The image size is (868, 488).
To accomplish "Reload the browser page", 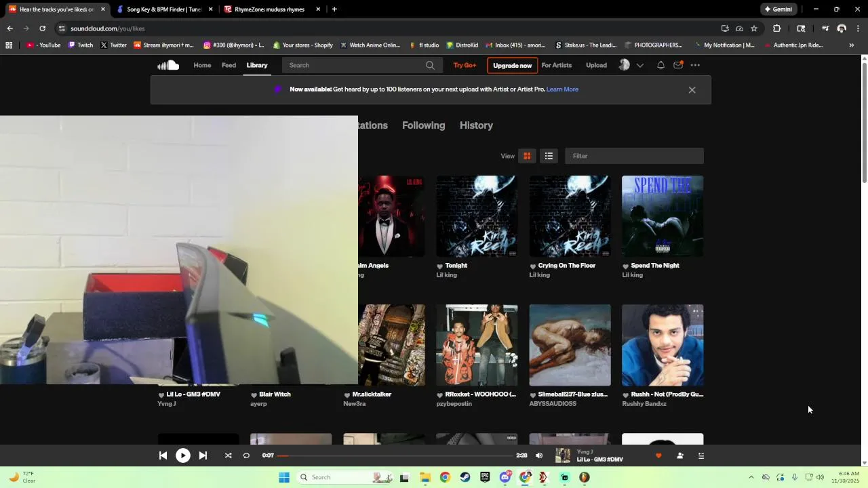I will (x=42, y=28).
